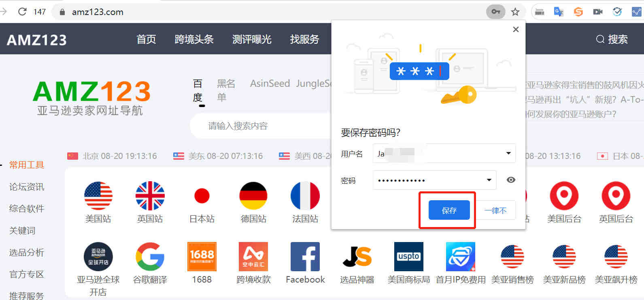Click the video camera extension icon
Screen dimensions: 644x300
[598, 12]
